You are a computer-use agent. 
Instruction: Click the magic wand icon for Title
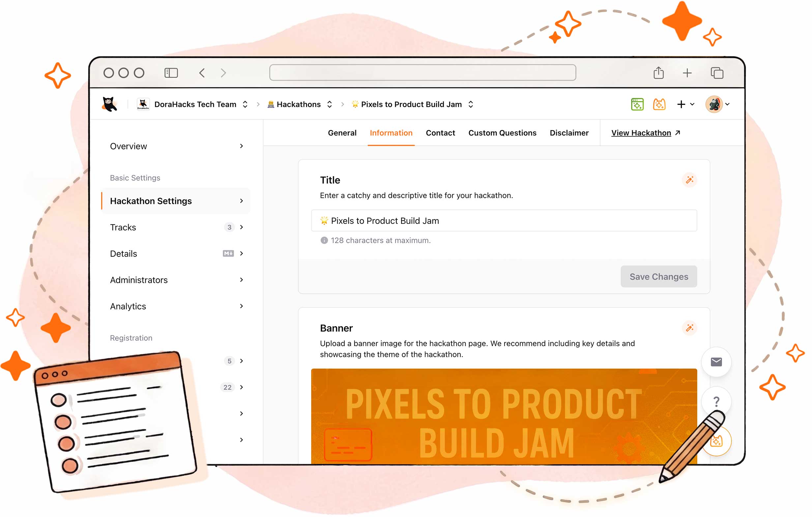(x=690, y=180)
